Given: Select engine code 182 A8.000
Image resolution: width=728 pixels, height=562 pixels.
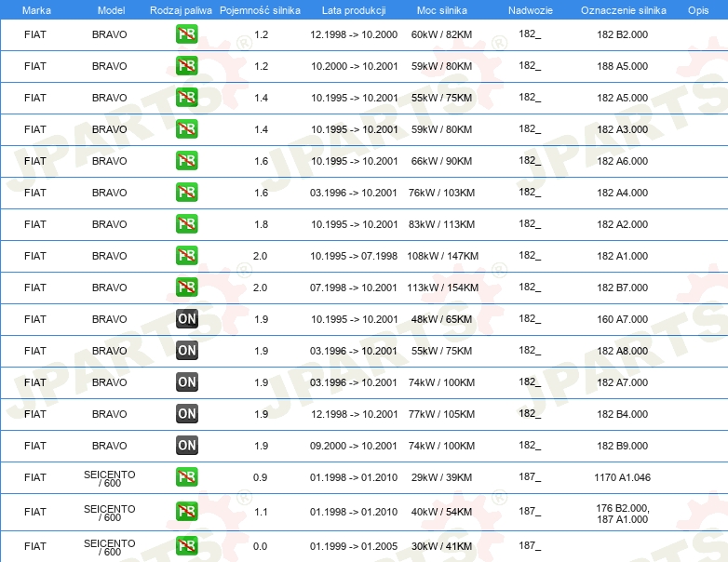Looking at the screenshot, I should pos(622,351).
